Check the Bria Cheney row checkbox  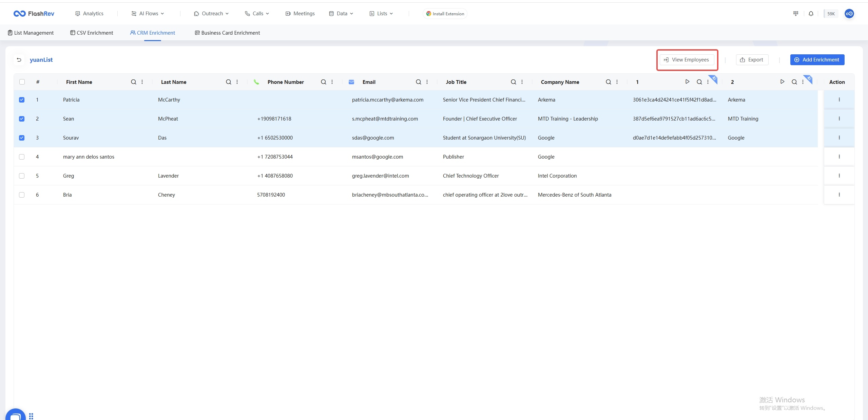[22, 195]
